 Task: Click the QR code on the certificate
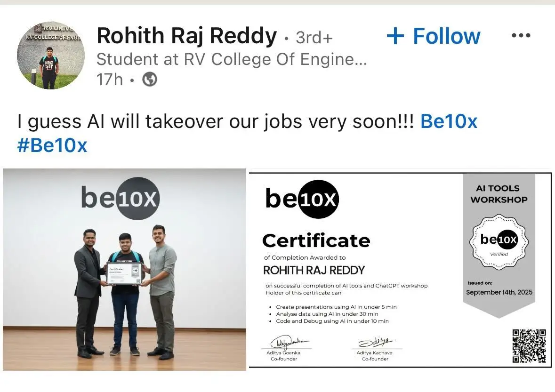point(529,346)
